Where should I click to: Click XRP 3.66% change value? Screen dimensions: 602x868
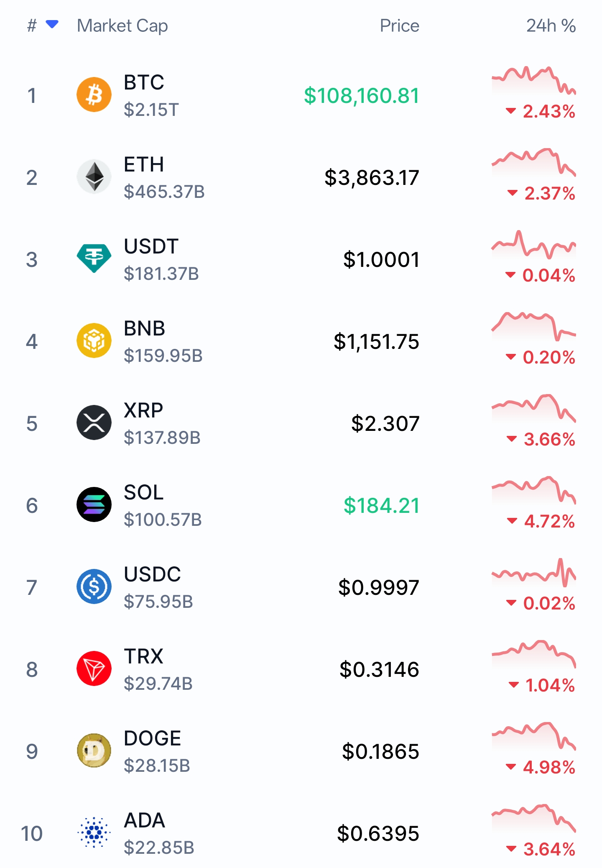click(549, 440)
